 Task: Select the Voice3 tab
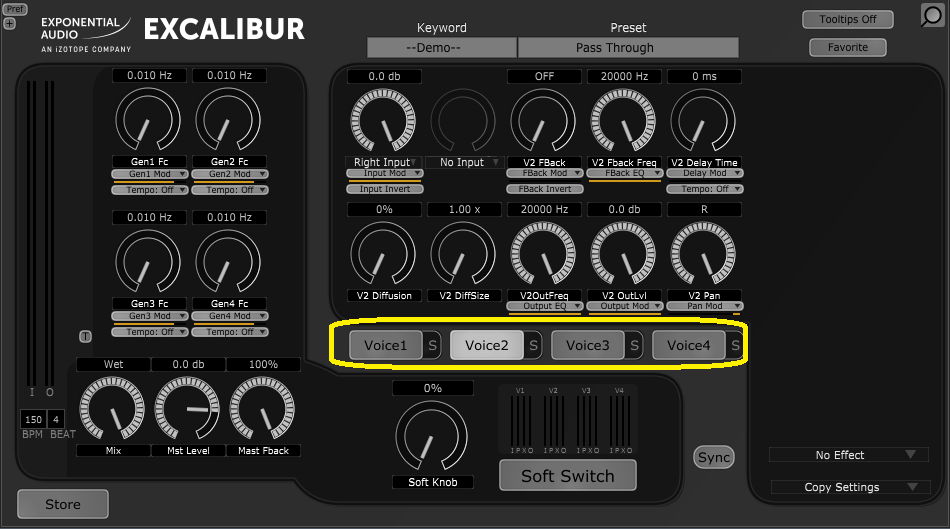click(x=588, y=345)
